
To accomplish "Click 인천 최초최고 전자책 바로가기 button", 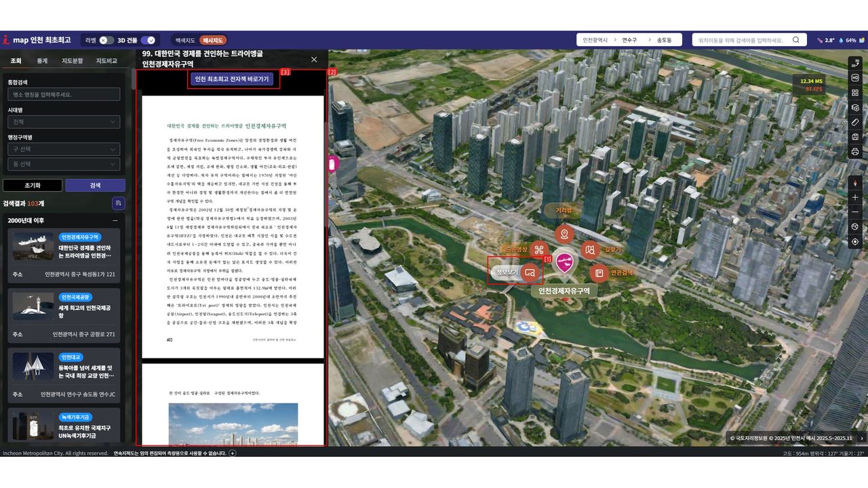I will (x=232, y=79).
